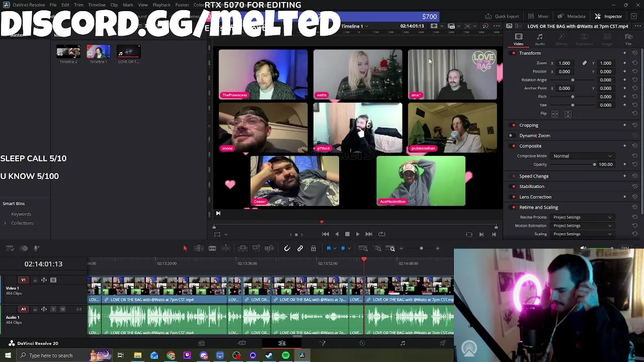
Task: Click the Detail Zoom icon
Action: pos(378,248)
